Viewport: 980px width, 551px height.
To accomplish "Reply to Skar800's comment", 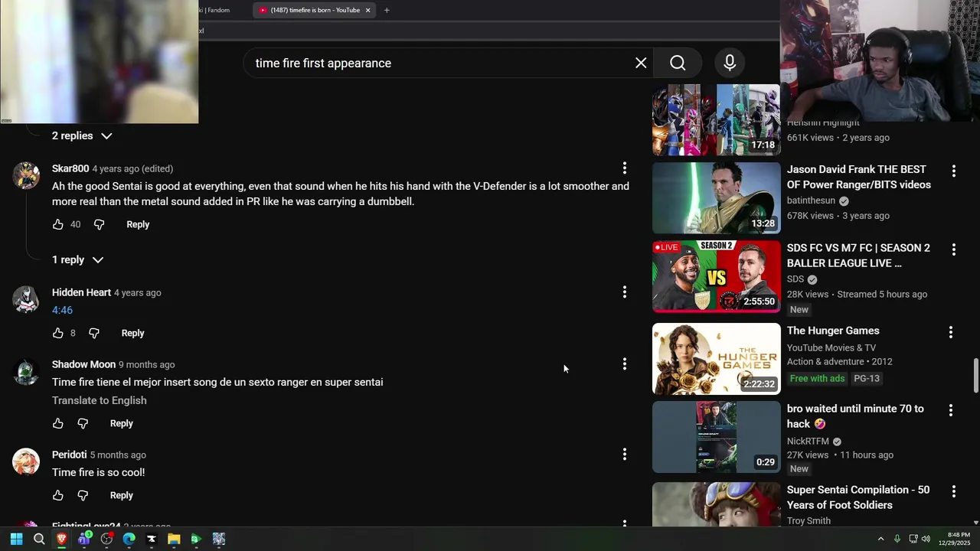I will (x=138, y=224).
